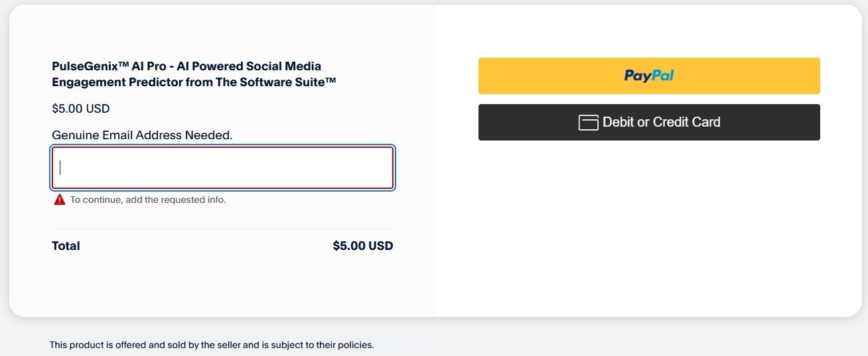Click the blinking text cursor in email field
Screen dimensions: 868x356
pos(60,168)
